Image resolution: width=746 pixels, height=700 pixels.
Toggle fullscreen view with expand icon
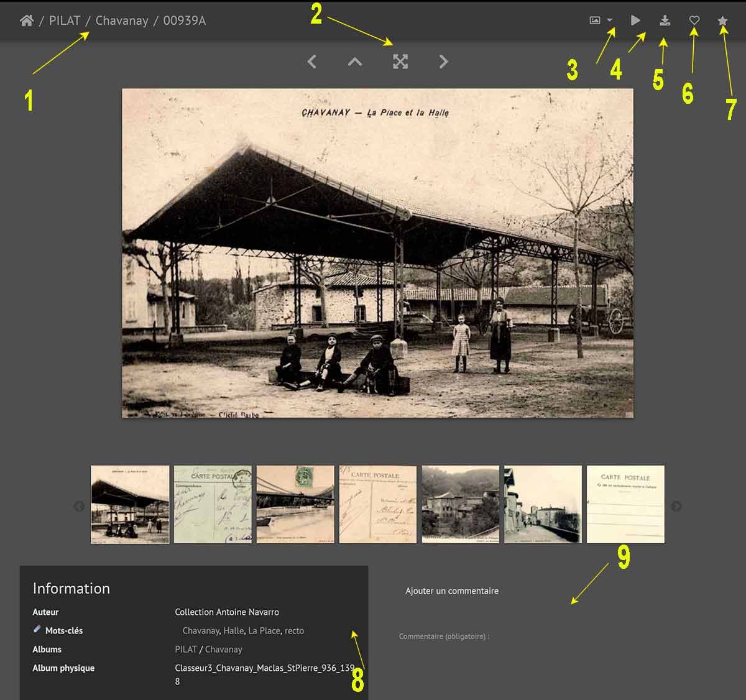400,62
